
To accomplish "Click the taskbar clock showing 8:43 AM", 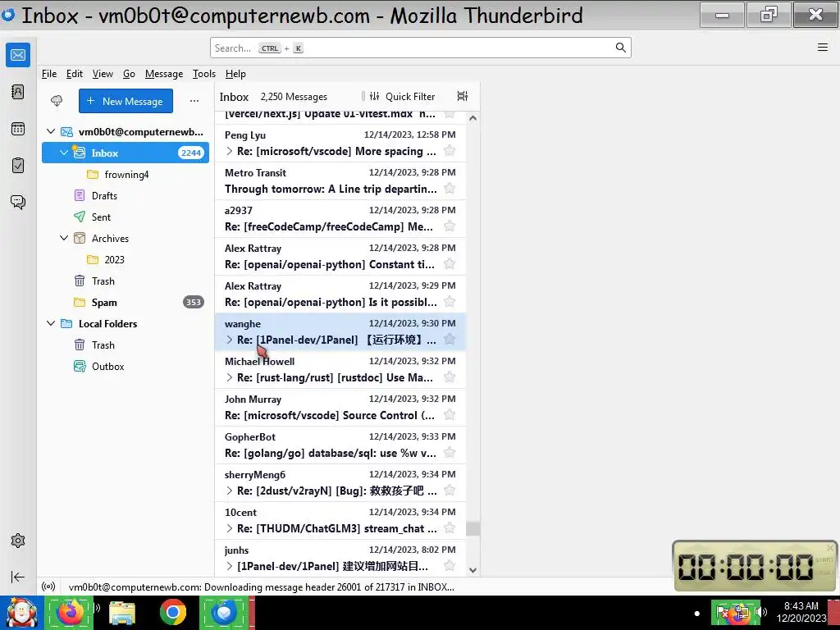I will pos(801,612).
